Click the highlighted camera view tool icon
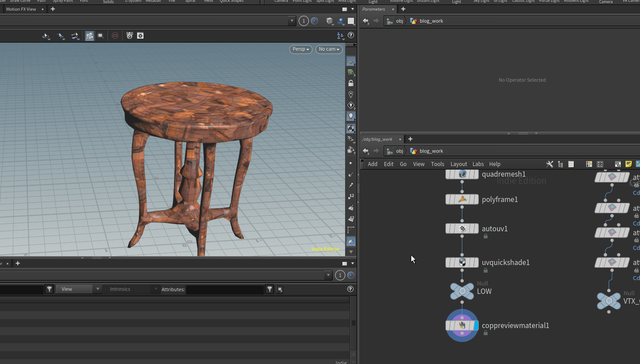This screenshot has height=364, width=640. click(89, 36)
